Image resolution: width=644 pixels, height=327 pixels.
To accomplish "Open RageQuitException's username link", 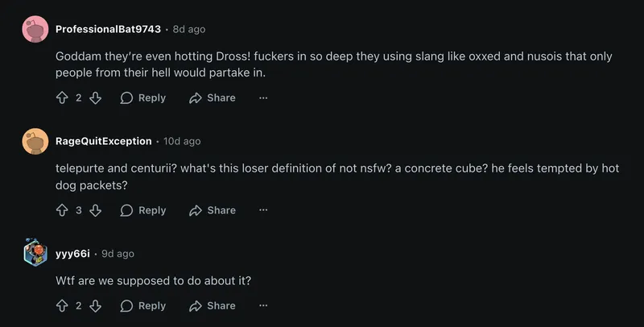I will pyautogui.click(x=103, y=141).
